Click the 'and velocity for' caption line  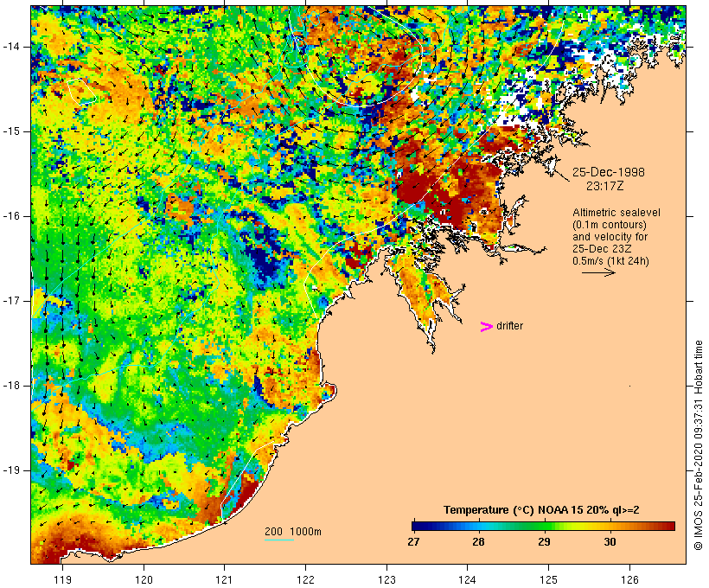click(610, 237)
